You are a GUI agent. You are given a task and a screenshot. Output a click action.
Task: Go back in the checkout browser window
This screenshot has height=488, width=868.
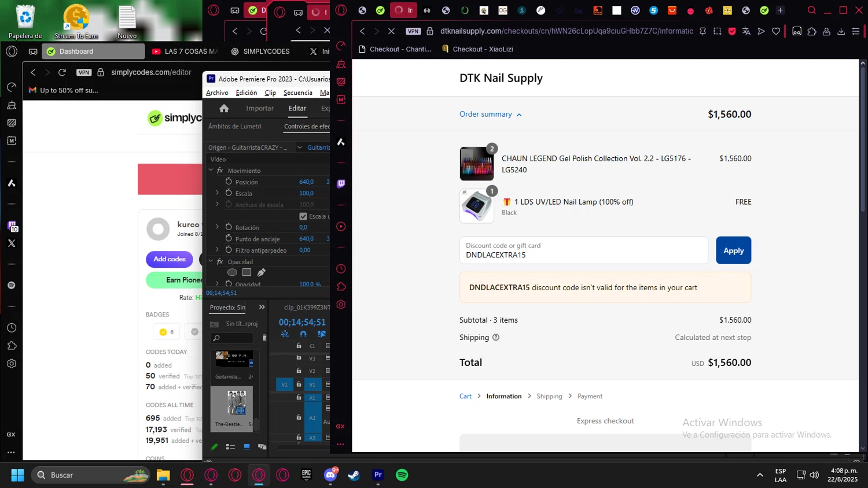coord(362,31)
